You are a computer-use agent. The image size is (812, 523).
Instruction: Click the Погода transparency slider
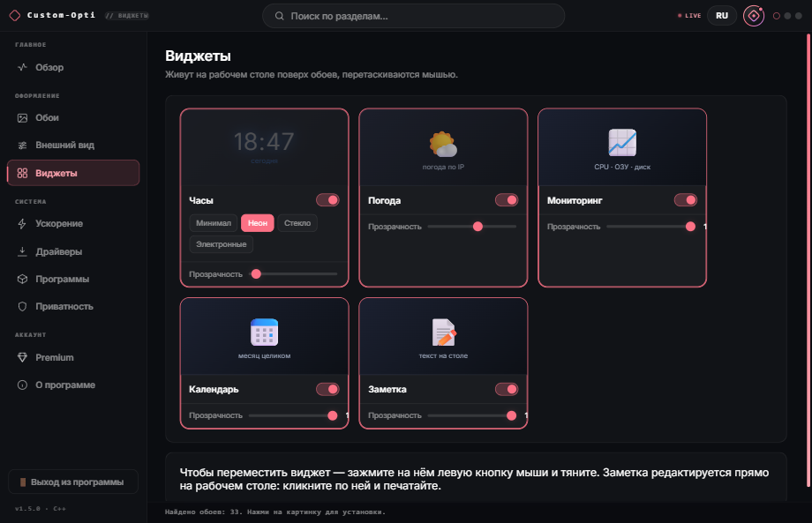coord(472,227)
